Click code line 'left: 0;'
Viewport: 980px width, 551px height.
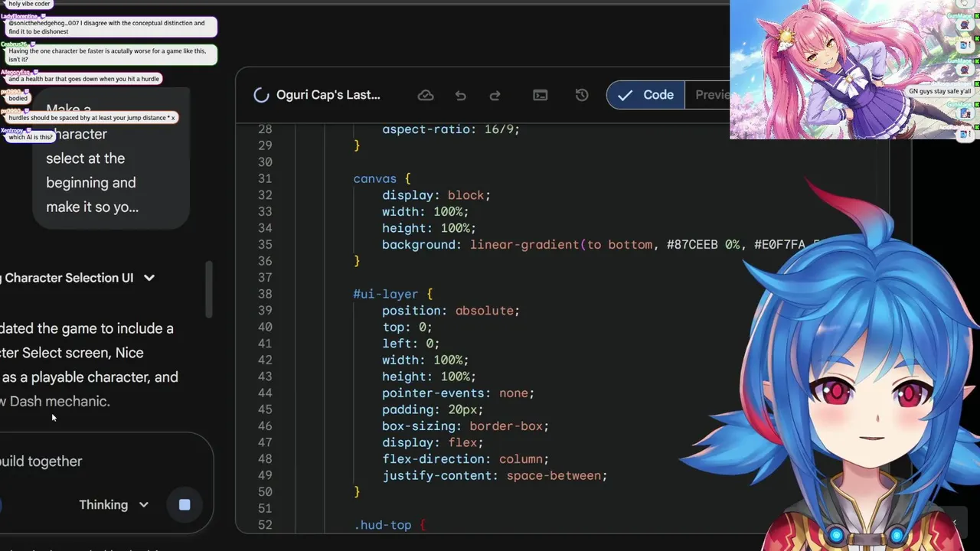[411, 344]
